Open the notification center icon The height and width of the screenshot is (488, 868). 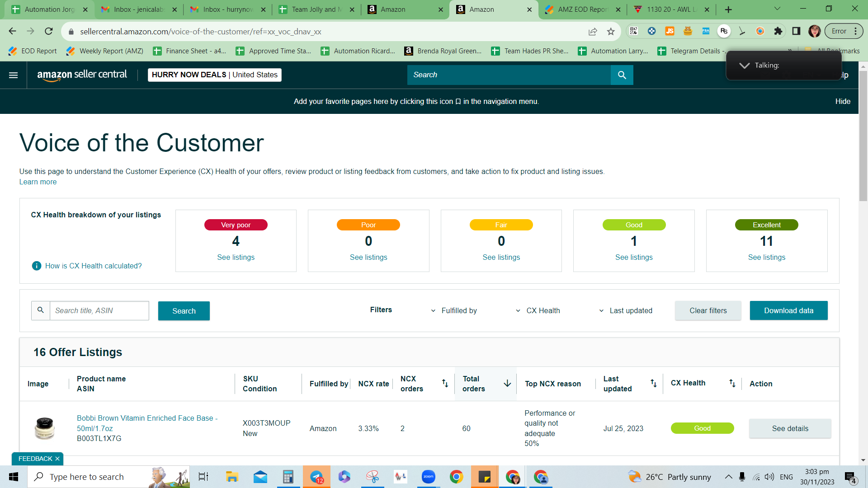[x=850, y=477]
